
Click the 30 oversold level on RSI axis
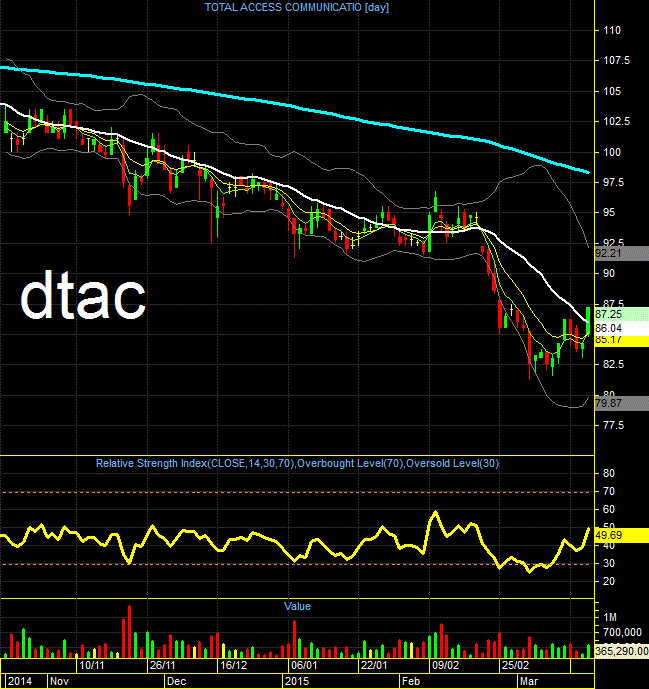tap(609, 563)
